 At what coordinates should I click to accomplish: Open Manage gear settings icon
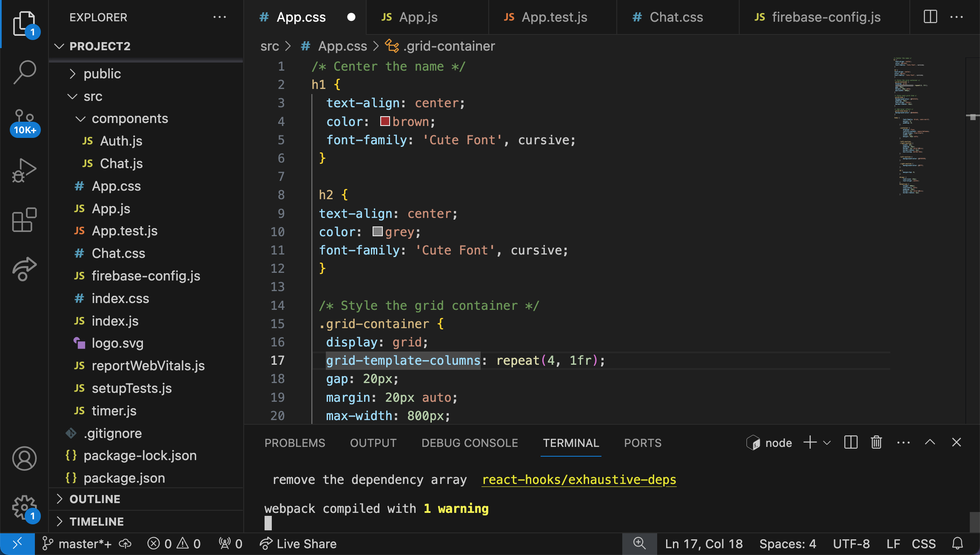24,507
